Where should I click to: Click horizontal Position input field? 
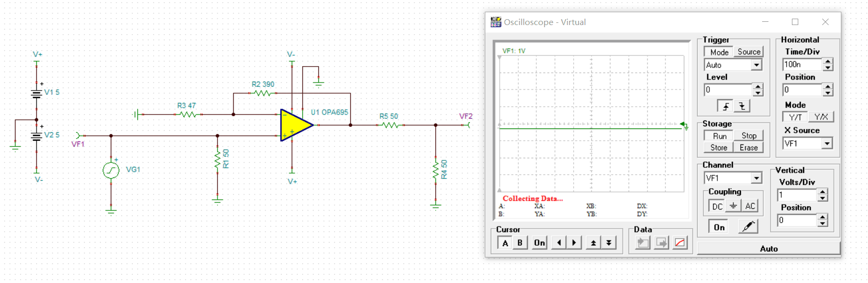coord(802,90)
